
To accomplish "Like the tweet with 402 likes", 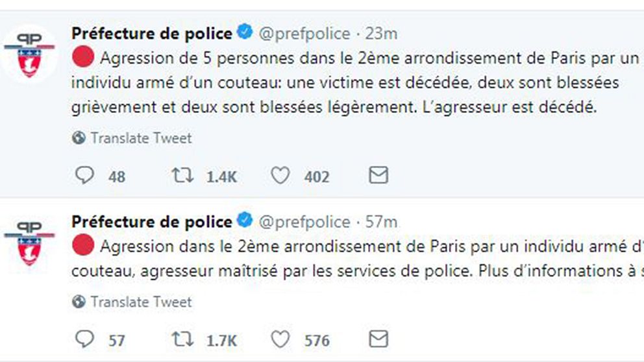I will coord(280,176).
